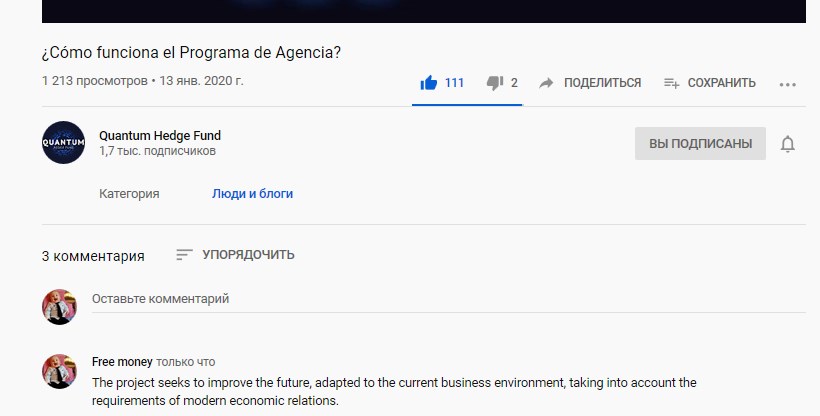820x416 pixels.
Task: Unsubscribe via ВЫ ПОДПИСАНЫ button
Action: (x=700, y=143)
